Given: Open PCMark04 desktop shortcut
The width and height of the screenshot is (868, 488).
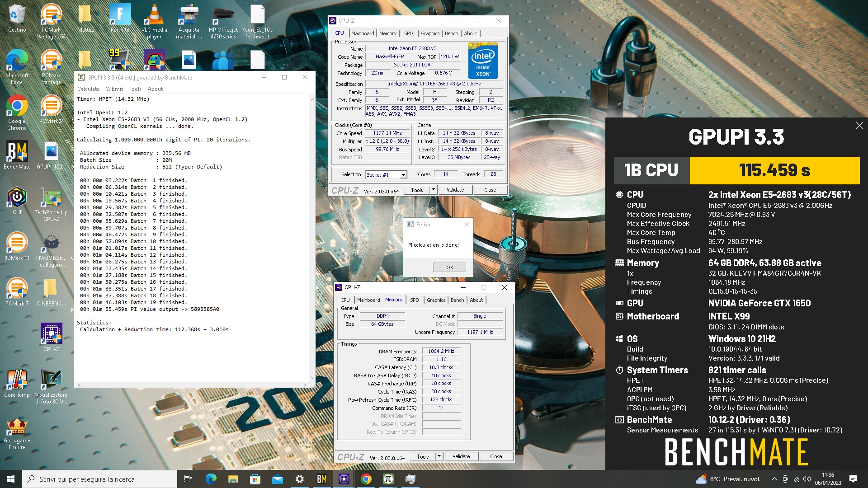Looking at the screenshot, I should pyautogui.click(x=51, y=109).
